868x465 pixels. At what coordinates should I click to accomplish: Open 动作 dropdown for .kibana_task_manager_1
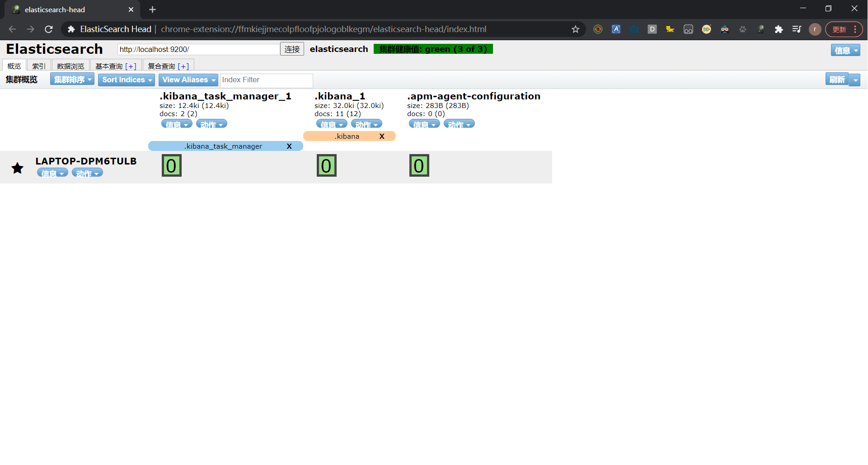coord(211,124)
